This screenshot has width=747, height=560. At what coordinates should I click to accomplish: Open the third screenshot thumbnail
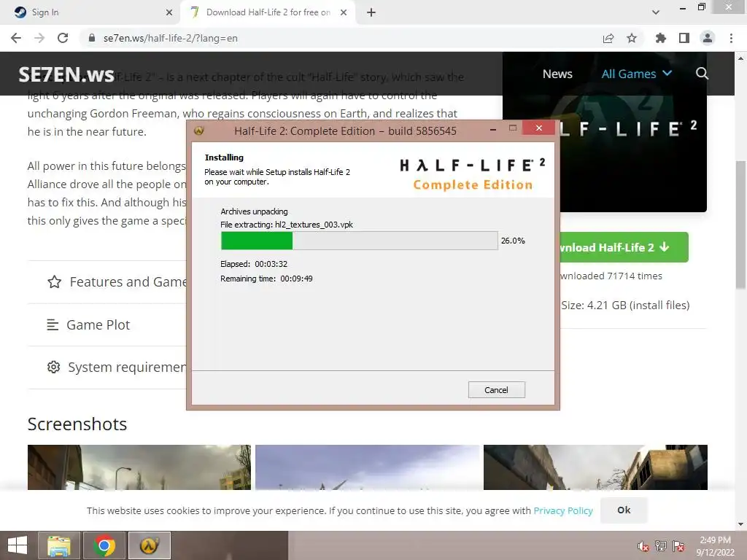595,467
